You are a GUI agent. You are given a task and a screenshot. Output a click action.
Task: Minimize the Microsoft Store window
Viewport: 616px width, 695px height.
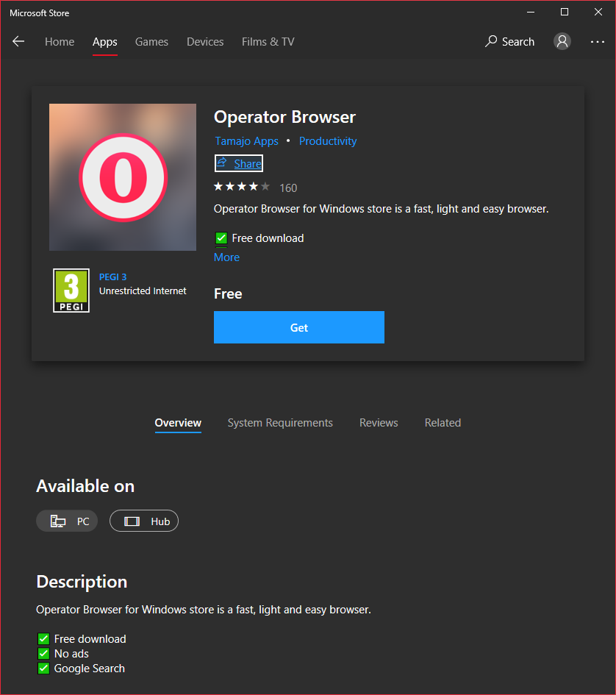(531, 13)
